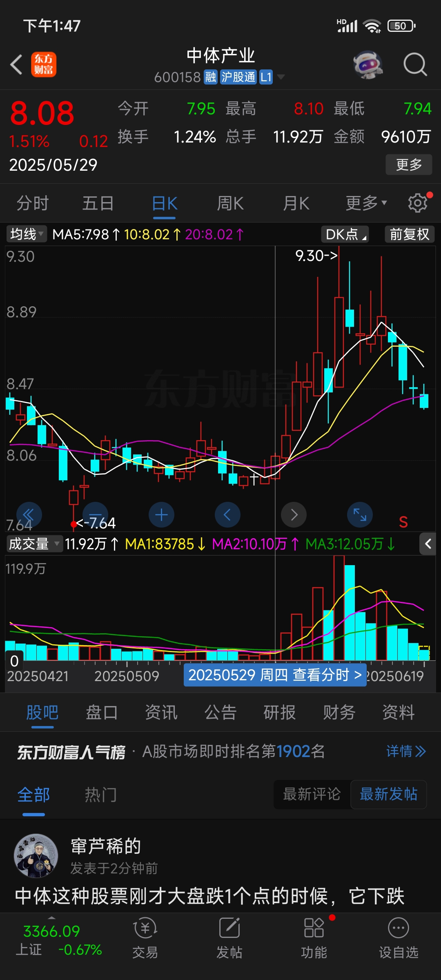Open the 交易 trade icon
Image resolution: width=441 pixels, height=980 pixels.
(145, 938)
